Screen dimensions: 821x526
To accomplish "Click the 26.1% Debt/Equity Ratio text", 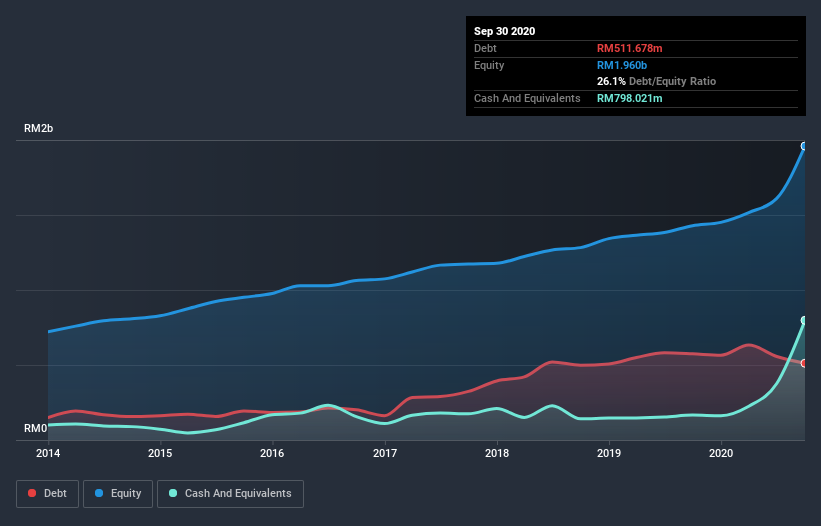I will tap(656, 81).
